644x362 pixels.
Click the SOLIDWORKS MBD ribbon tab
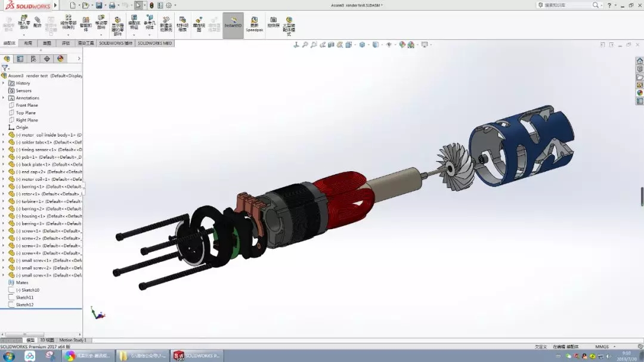pyautogui.click(x=155, y=43)
